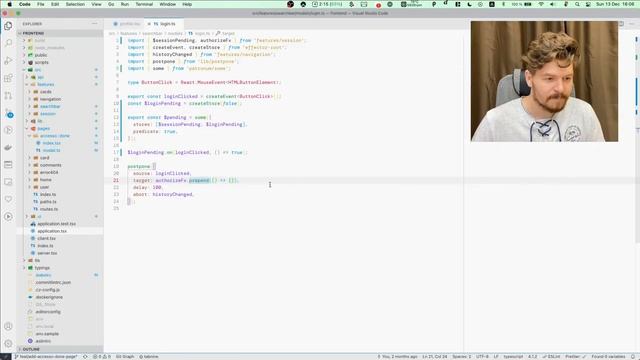The width and height of the screenshot is (640, 360).
Task: Open activity bar icon with blue badge
Action: tap(9, 113)
